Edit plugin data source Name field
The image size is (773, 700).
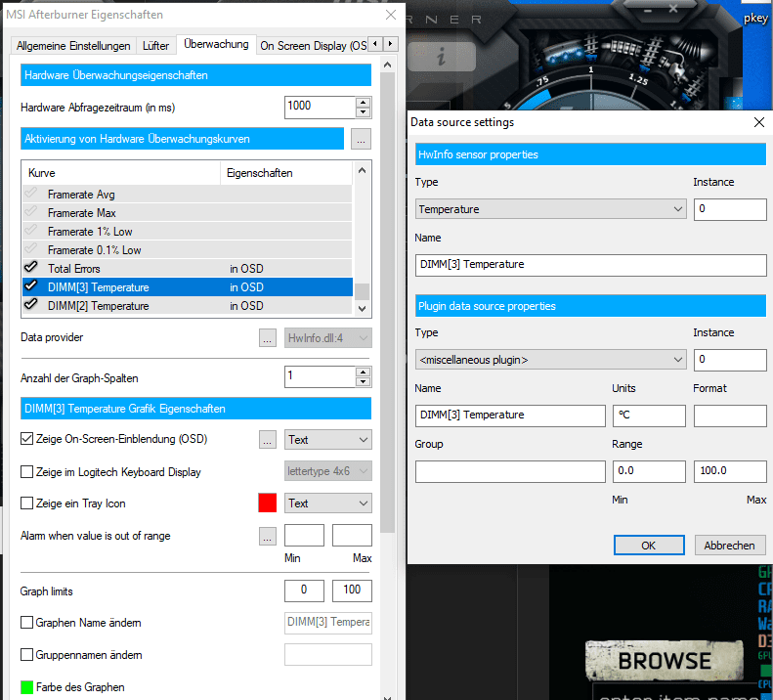[510, 416]
